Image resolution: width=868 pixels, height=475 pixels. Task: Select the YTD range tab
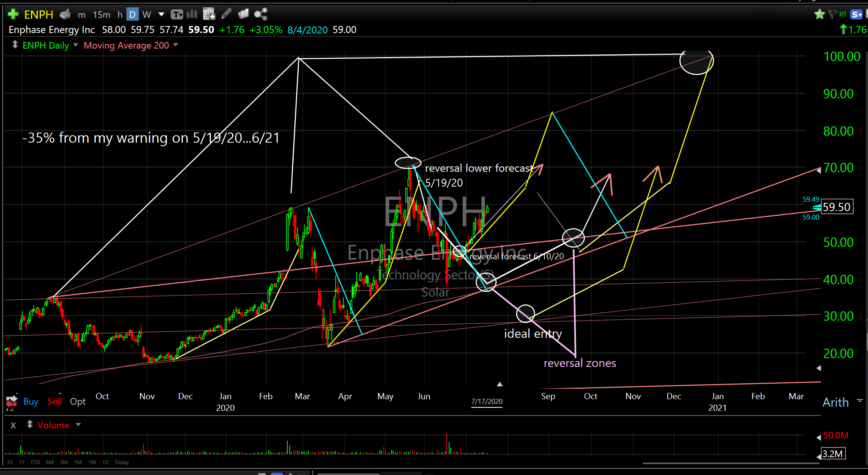pos(35,462)
